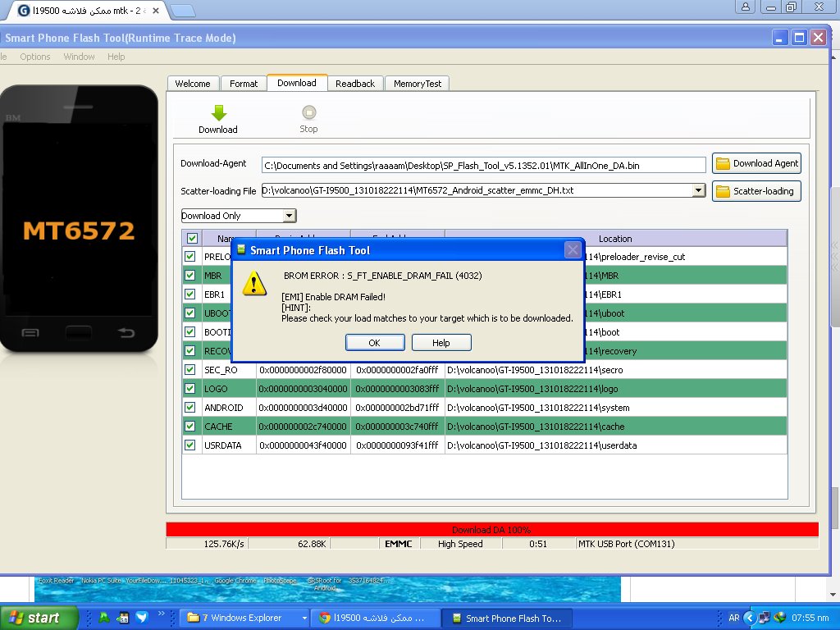Image resolution: width=840 pixels, height=630 pixels.
Task: Click the ANDROID end address cell
Action: tap(398, 407)
